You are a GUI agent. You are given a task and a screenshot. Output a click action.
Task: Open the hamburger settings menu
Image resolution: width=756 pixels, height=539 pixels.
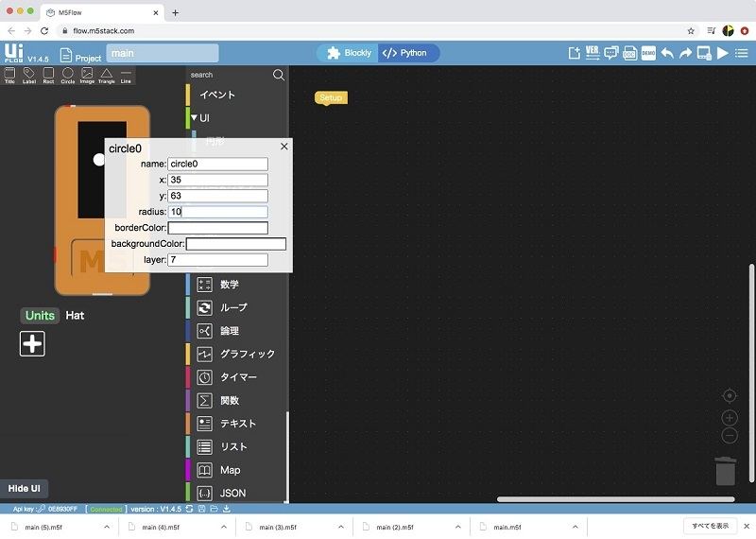coord(742,53)
